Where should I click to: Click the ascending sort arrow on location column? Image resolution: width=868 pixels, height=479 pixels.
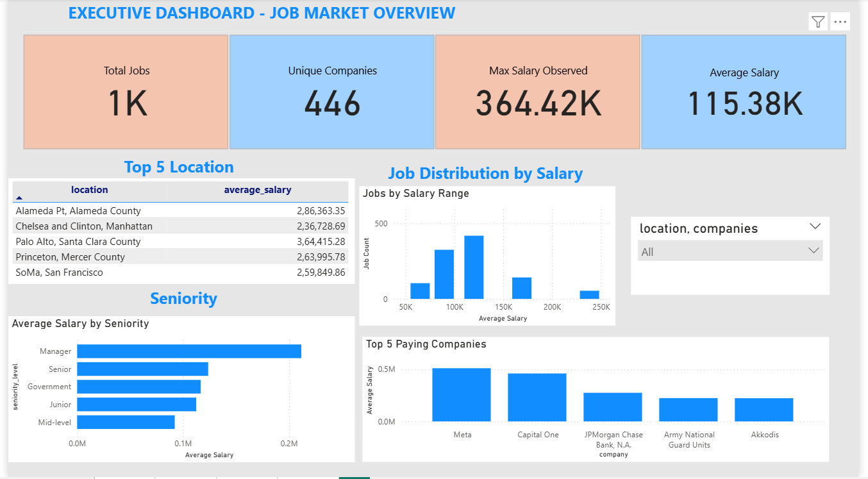pyautogui.click(x=17, y=199)
